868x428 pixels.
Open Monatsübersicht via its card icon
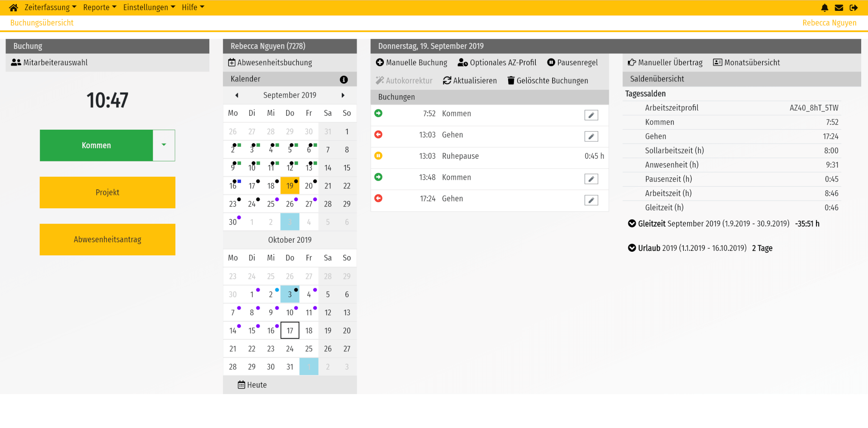point(717,62)
